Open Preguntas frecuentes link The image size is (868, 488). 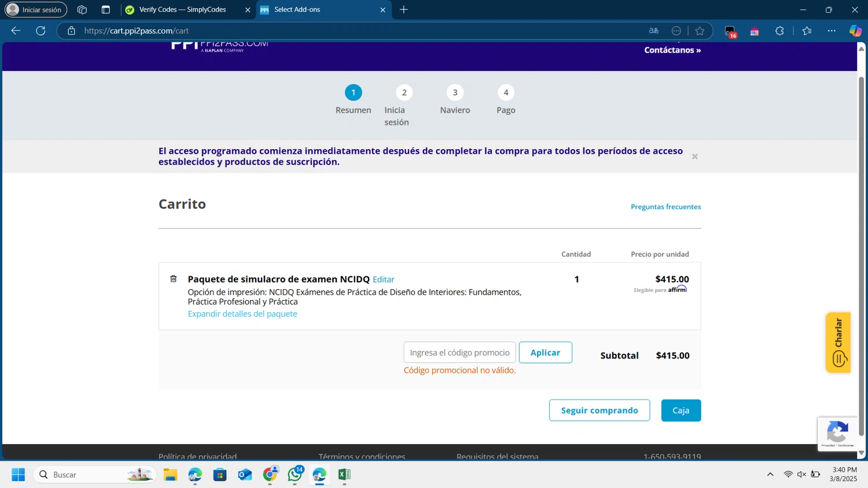pos(665,207)
